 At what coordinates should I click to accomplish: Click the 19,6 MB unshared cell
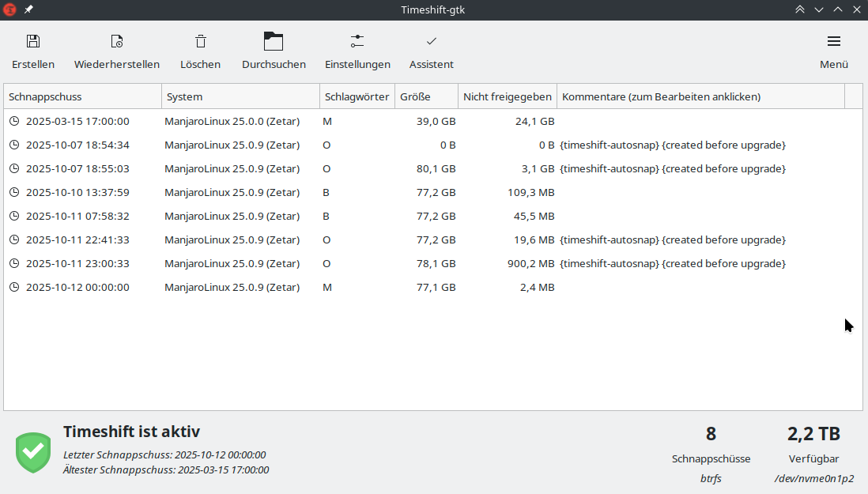tap(534, 239)
